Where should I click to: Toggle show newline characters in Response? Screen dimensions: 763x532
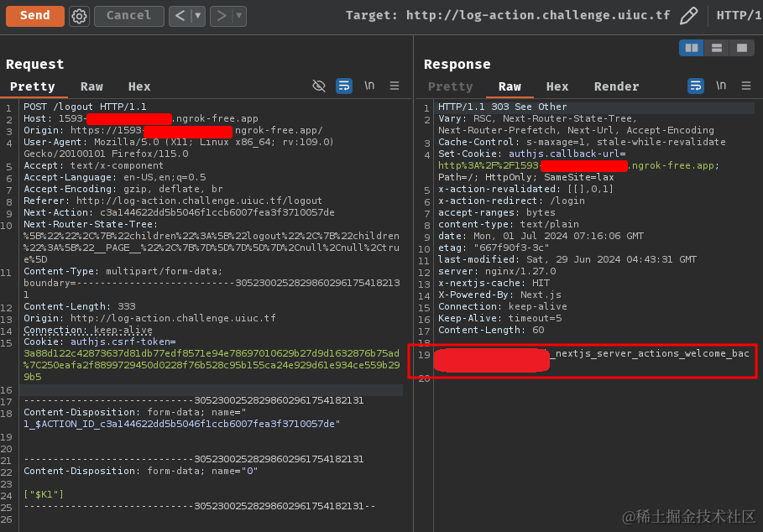point(721,86)
